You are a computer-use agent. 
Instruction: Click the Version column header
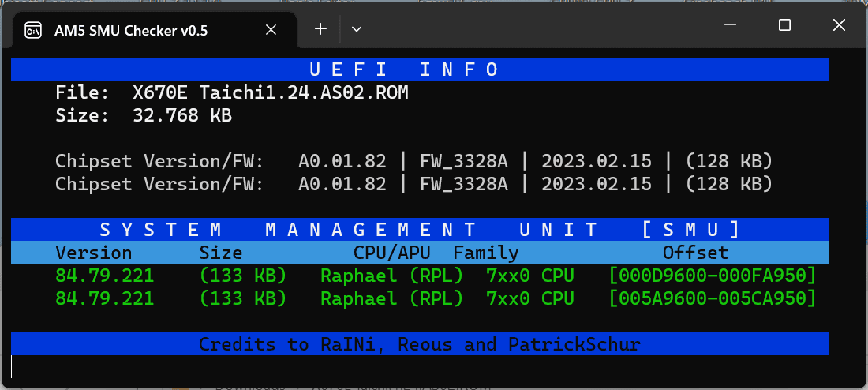[93, 253]
